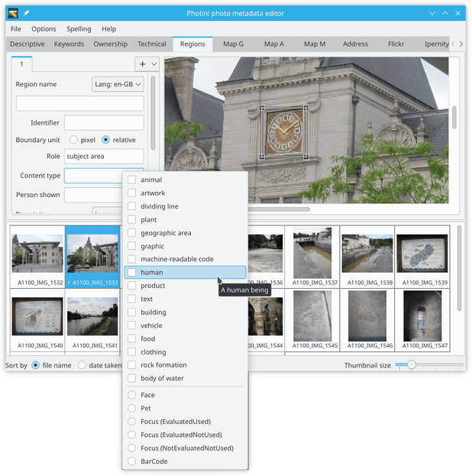Check the vehicle content type
The image size is (472, 476).
[x=131, y=325]
